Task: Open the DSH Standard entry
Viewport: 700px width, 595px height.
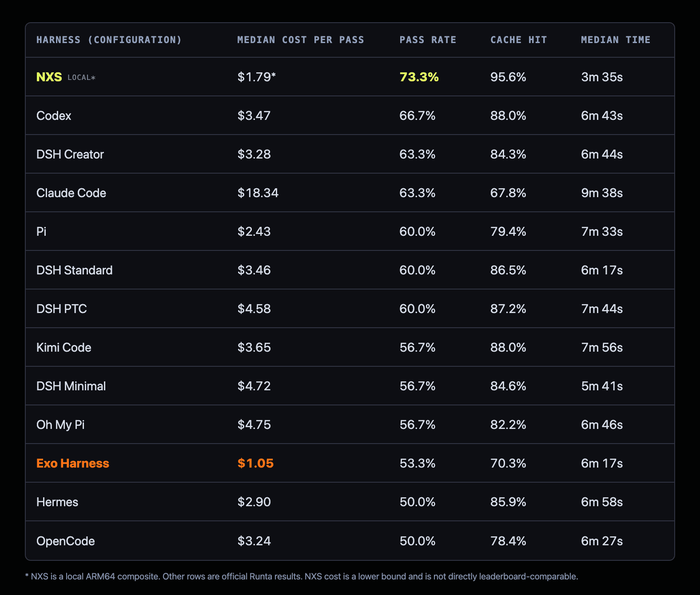Action: click(75, 270)
